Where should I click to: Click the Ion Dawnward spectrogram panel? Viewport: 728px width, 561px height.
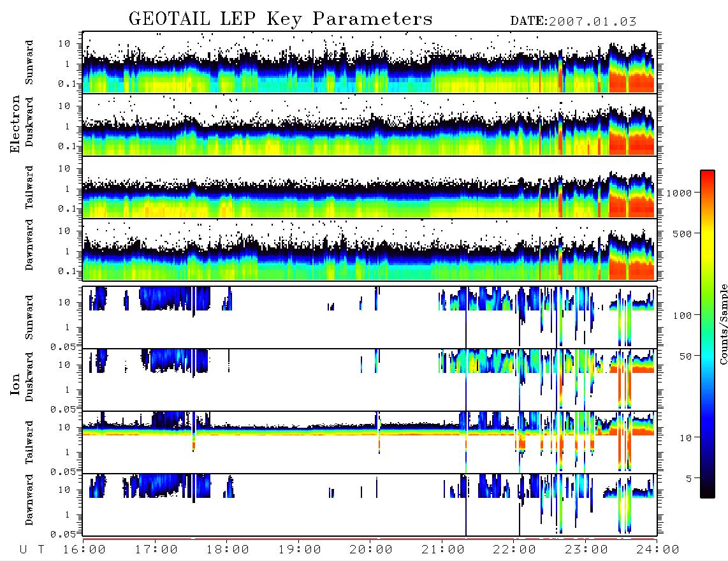pos(370,504)
